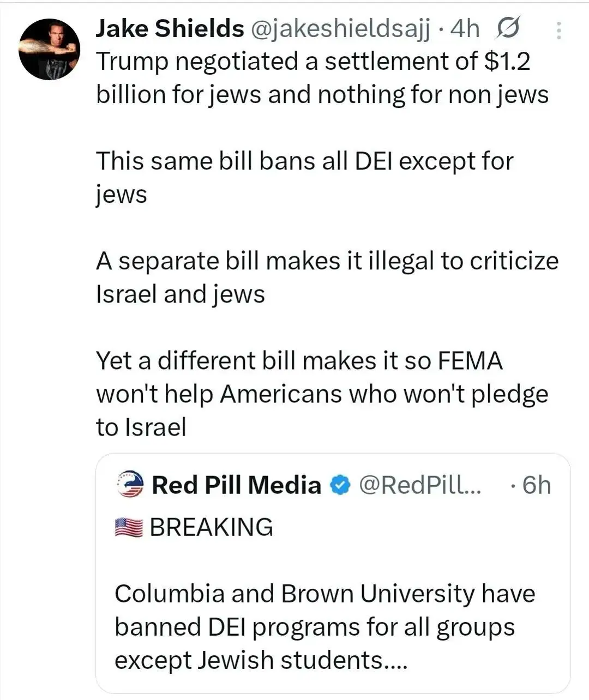
Task: Click the Red Pill Media logo avatar
Action: pyautogui.click(x=130, y=484)
